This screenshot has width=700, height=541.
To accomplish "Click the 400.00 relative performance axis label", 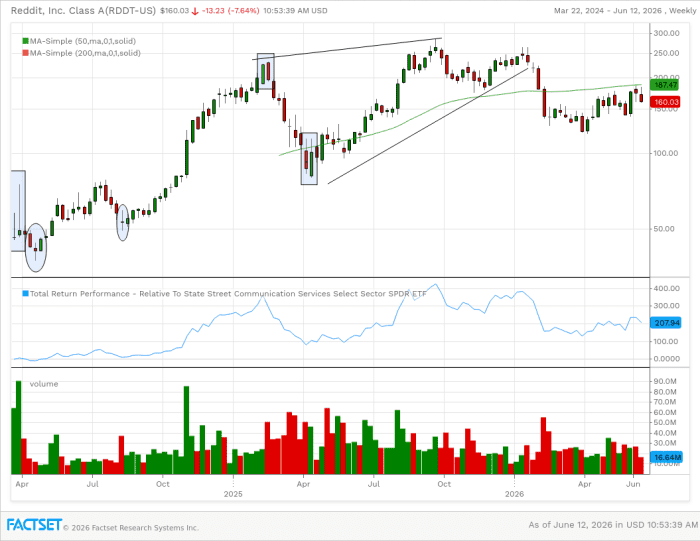I will [667, 289].
